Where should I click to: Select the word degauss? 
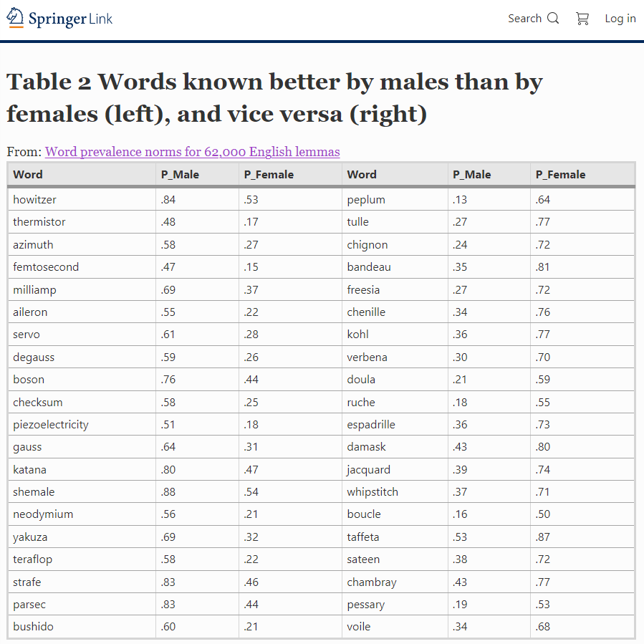(x=33, y=357)
